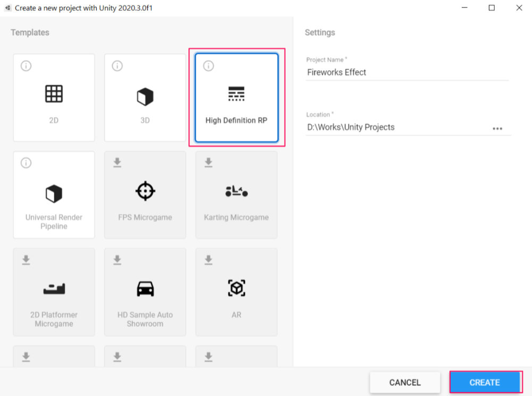The height and width of the screenshot is (396, 532).
Task: Open info for High Definition RP template
Action: point(209,65)
